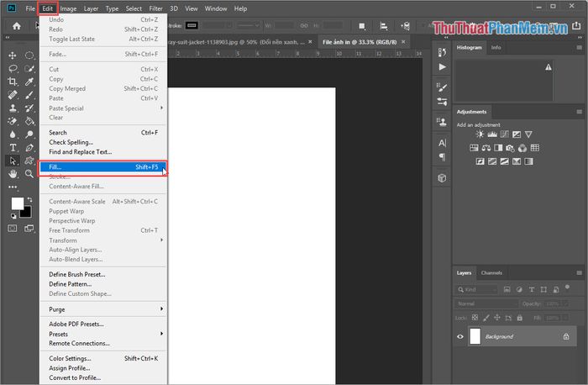Select the Crop tool

pyautogui.click(x=13, y=82)
